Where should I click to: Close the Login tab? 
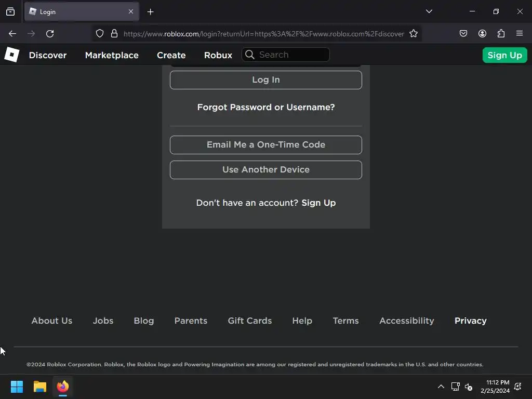click(131, 11)
